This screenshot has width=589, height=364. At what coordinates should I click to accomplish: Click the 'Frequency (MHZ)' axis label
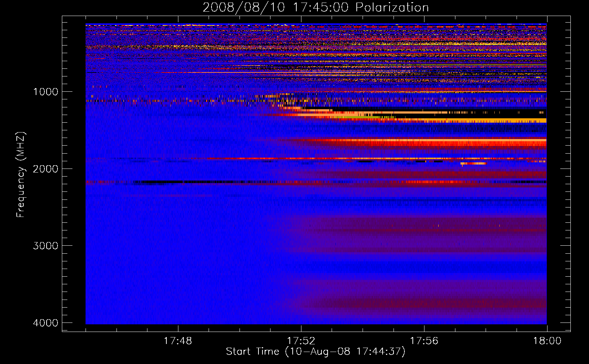pyautogui.click(x=21, y=175)
